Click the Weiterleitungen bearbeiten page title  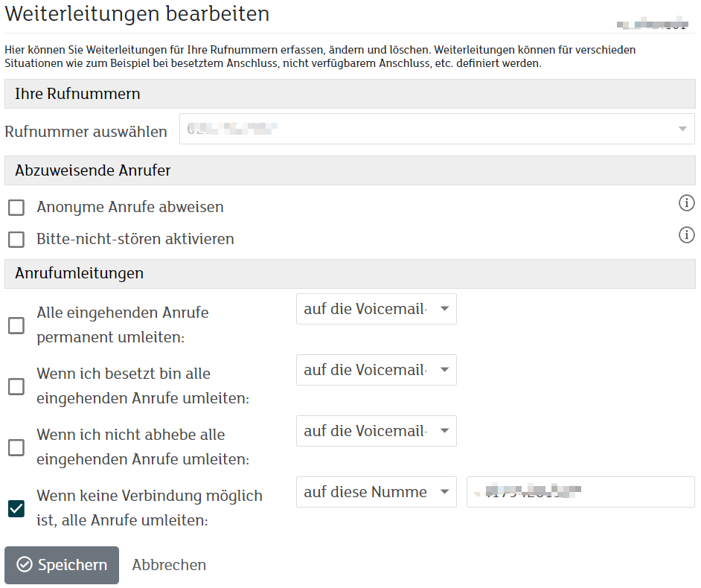[x=137, y=14]
